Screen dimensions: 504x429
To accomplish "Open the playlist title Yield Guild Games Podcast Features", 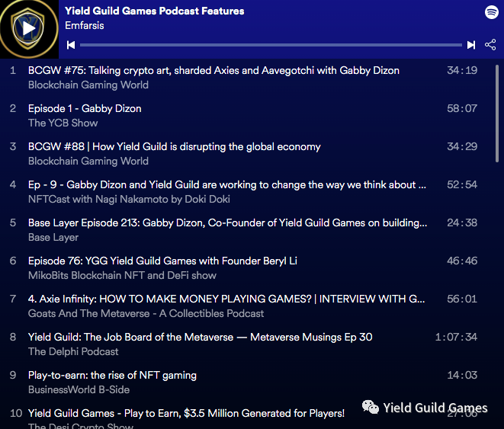I will pyautogui.click(x=154, y=11).
